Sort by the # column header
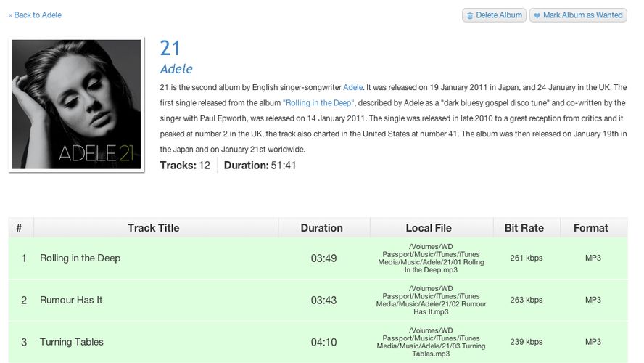The image size is (644, 363). pos(20,228)
